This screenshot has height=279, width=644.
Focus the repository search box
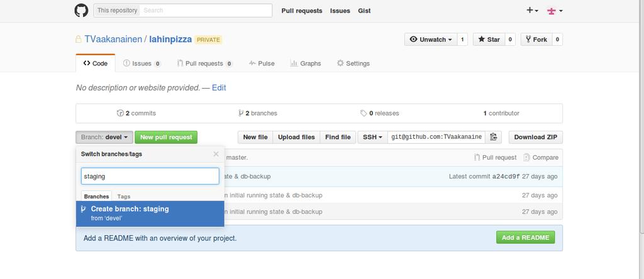click(206, 10)
